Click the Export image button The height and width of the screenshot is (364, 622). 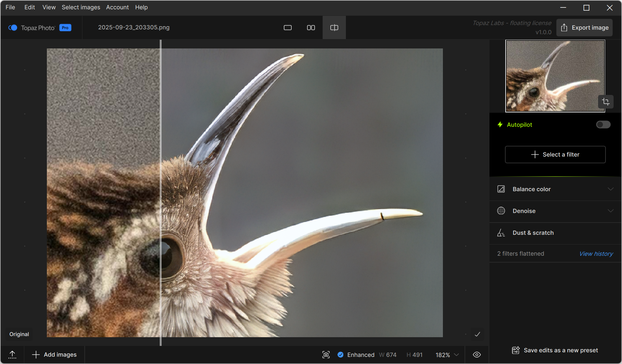[x=584, y=28]
